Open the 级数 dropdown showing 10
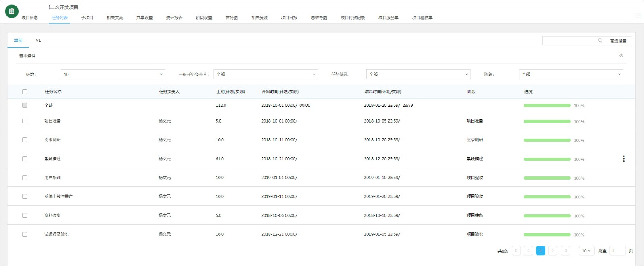 (113, 74)
